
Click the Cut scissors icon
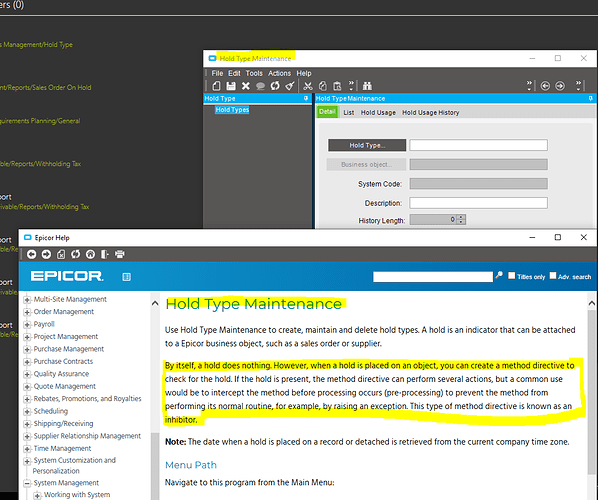(308, 86)
